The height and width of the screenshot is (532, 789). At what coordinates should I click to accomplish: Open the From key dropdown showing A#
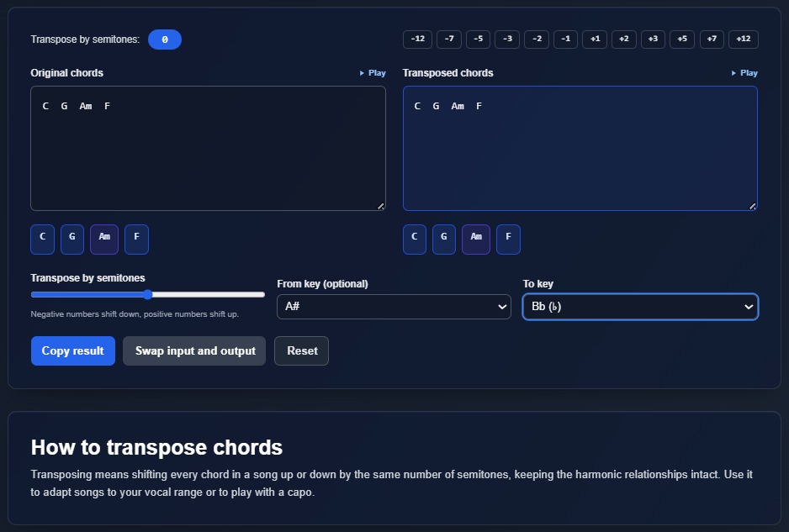click(394, 307)
